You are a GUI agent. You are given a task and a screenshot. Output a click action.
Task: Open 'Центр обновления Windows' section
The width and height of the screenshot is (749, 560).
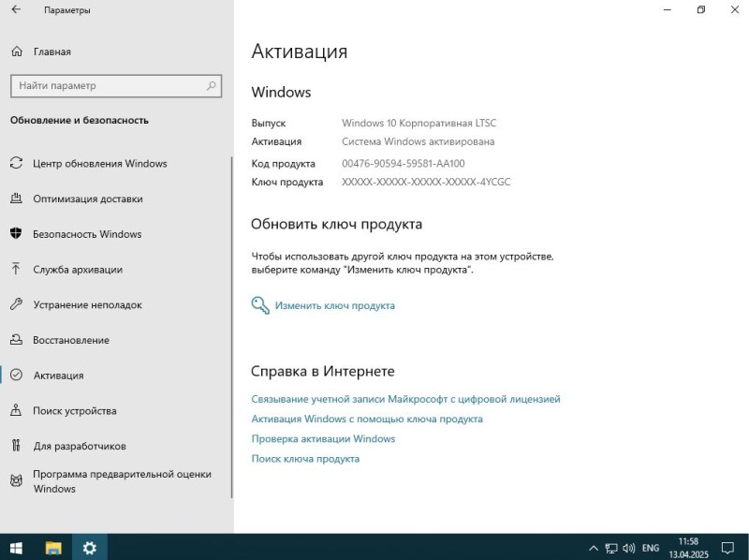(100, 164)
